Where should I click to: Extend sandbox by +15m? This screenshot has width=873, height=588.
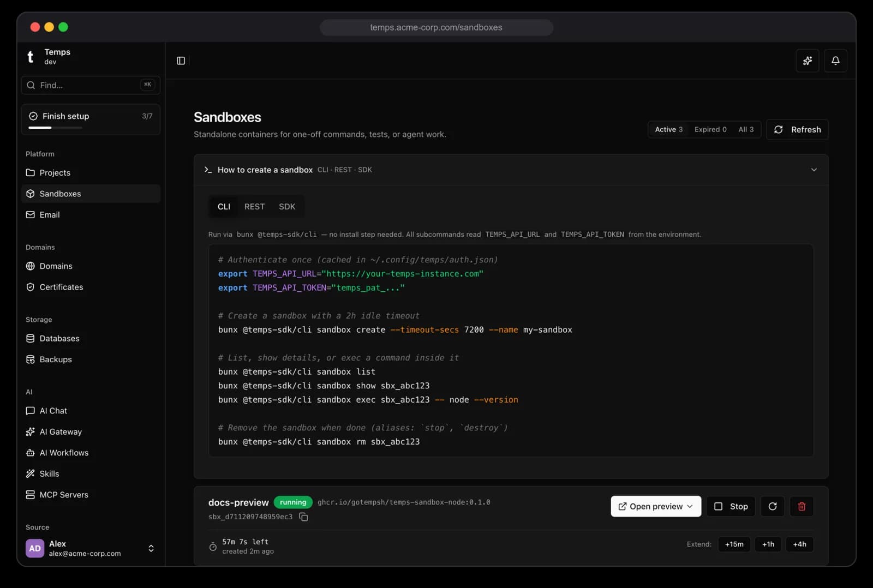click(x=734, y=544)
